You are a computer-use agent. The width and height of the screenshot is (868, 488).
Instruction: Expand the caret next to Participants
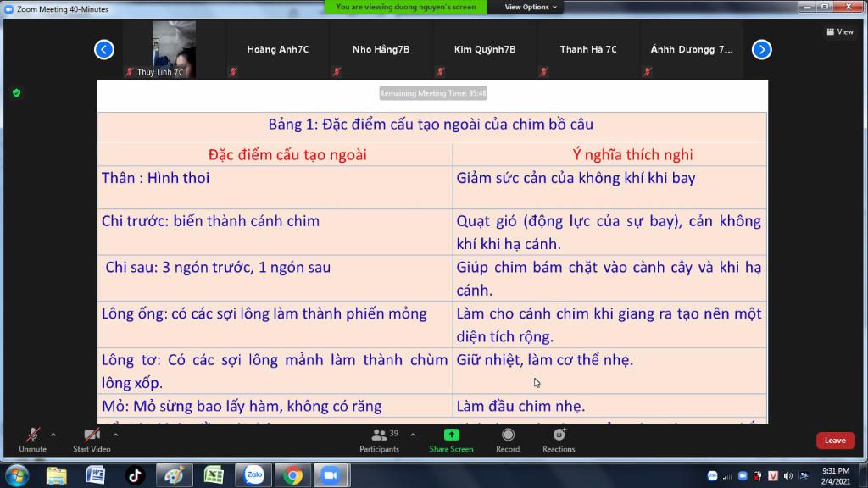coord(413,435)
